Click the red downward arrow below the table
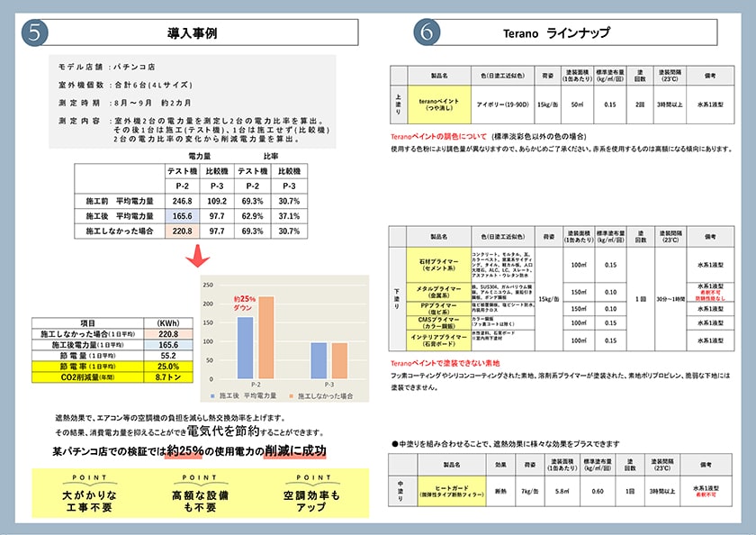The image size is (756, 535). click(x=197, y=256)
